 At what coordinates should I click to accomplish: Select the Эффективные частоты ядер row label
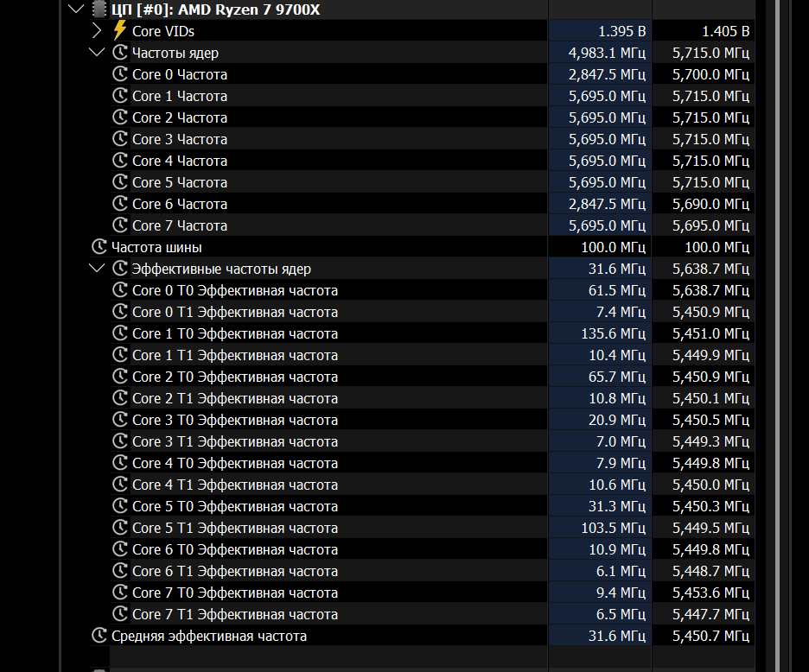pyautogui.click(x=221, y=269)
